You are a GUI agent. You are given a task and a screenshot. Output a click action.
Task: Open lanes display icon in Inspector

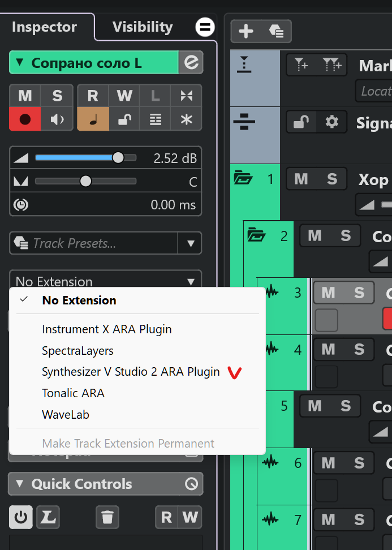[155, 119]
